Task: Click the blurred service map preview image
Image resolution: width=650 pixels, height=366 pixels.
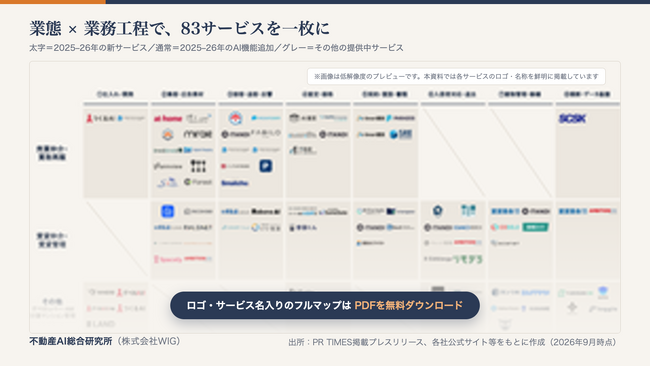Action: point(325,197)
